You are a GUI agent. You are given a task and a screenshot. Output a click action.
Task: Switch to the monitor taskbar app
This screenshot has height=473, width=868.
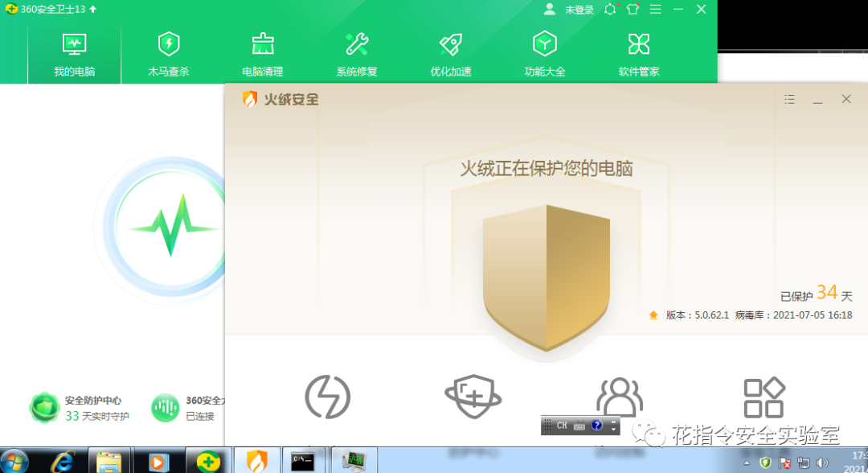[354, 461]
